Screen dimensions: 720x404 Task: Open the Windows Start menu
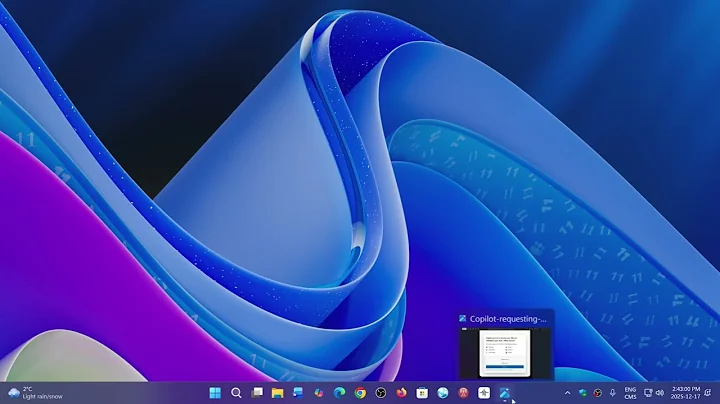(215, 393)
